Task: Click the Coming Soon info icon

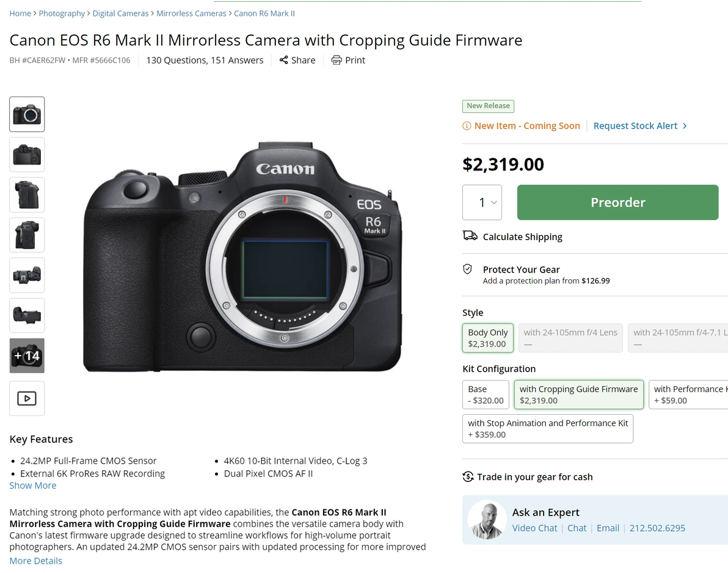Action: pos(467,126)
